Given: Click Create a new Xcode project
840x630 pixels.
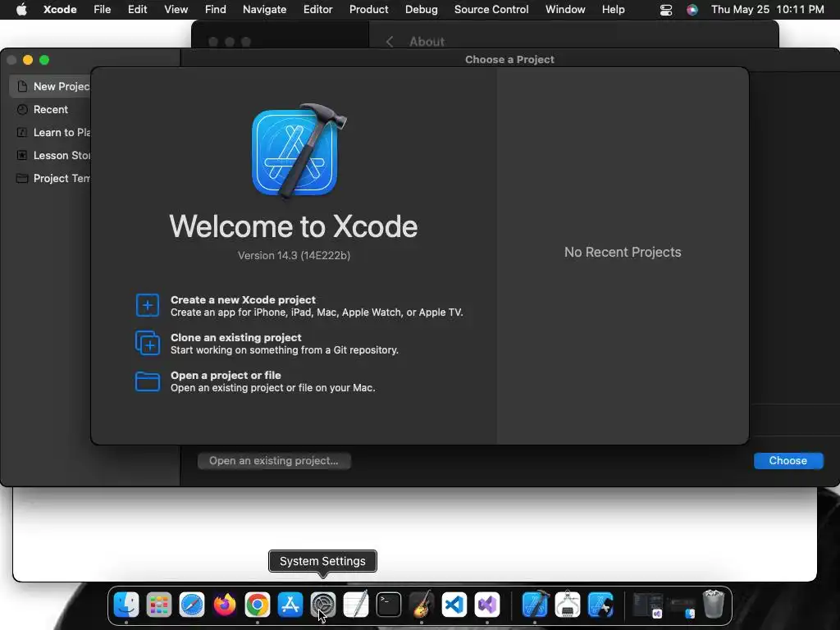Looking at the screenshot, I should (299, 306).
